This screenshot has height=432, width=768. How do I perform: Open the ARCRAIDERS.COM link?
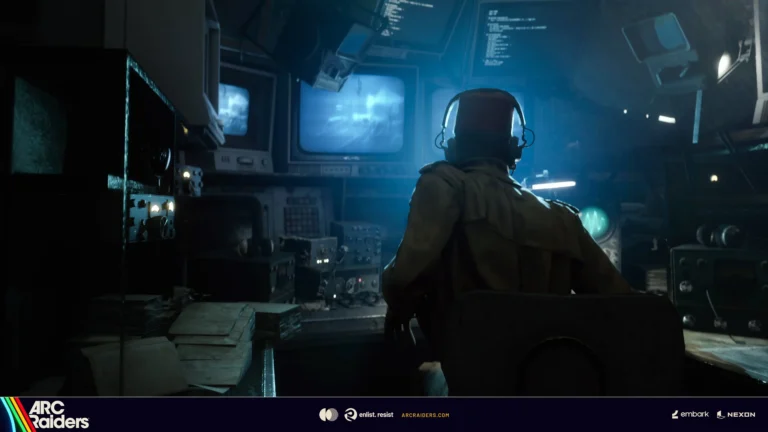pyautogui.click(x=425, y=414)
